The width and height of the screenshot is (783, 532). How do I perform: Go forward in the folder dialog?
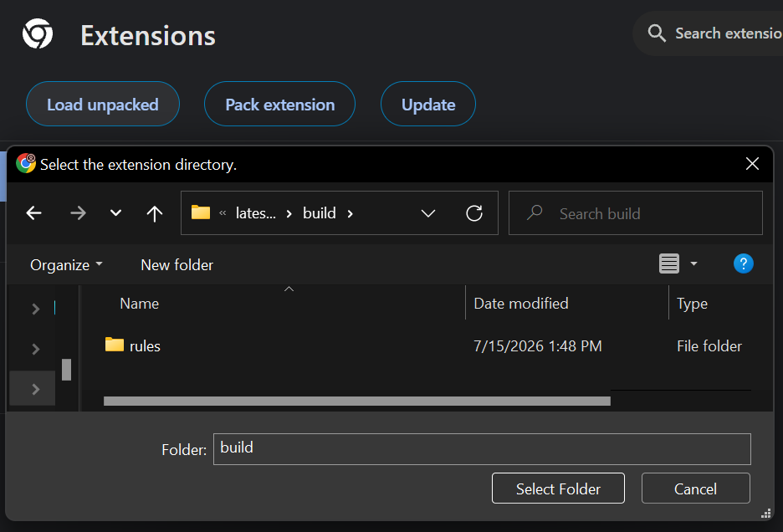(x=78, y=213)
